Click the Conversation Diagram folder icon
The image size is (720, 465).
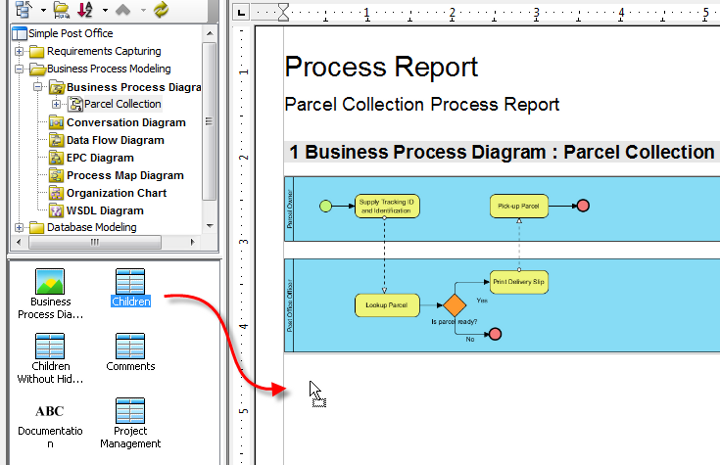point(56,122)
